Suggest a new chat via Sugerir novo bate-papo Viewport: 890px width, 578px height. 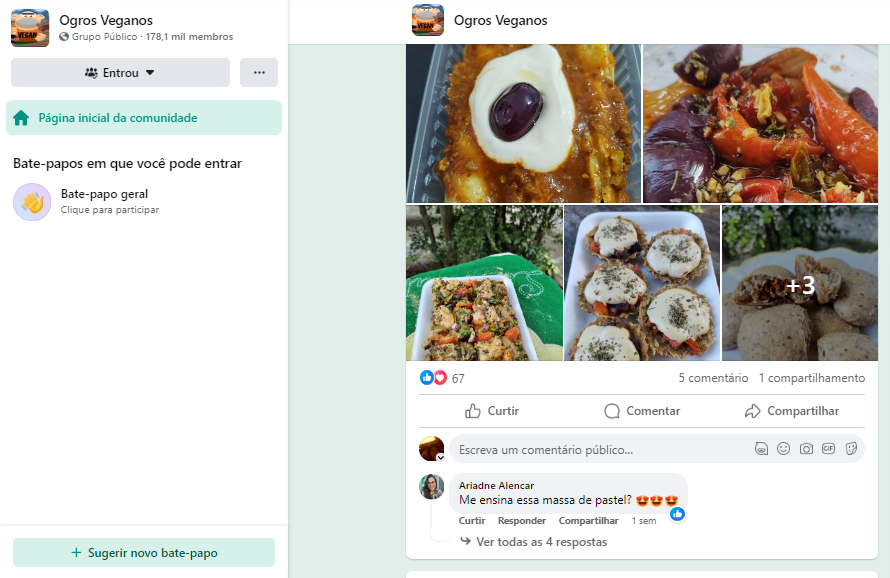pyautogui.click(x=143, y=552)
